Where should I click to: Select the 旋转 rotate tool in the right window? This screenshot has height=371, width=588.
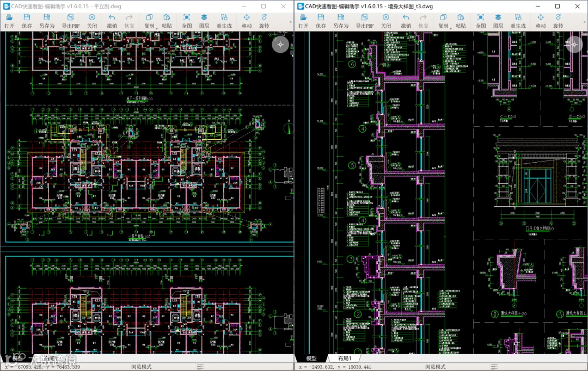(x=558, y=21)
